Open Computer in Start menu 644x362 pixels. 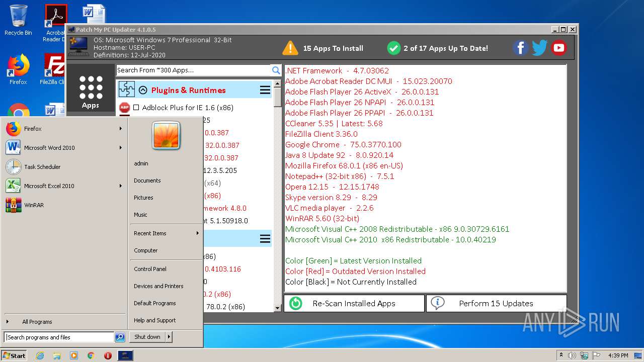click(166, 250)
